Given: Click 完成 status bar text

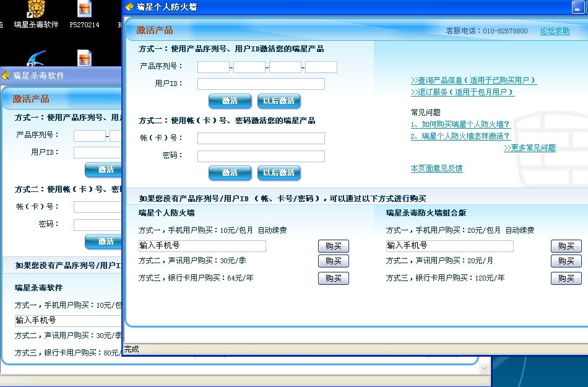Looking at the screenshot, I should (132, 349).
